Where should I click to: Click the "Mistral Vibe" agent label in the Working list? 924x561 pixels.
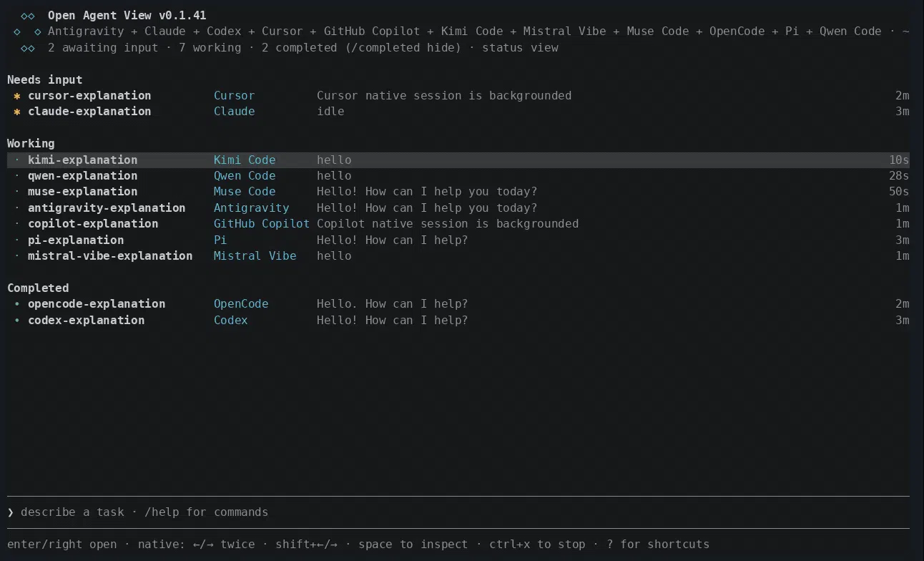255,256
